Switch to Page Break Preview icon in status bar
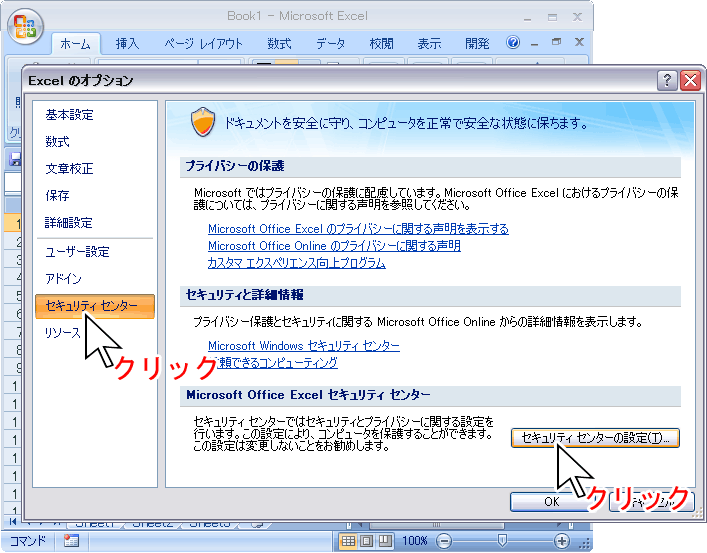Screen dimensions: 707x553 [x=385, y=540]
